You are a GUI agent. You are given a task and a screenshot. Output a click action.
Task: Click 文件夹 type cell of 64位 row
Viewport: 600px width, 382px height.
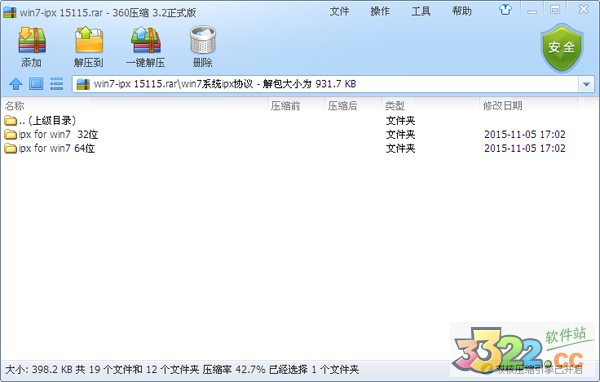pos(400,148)
